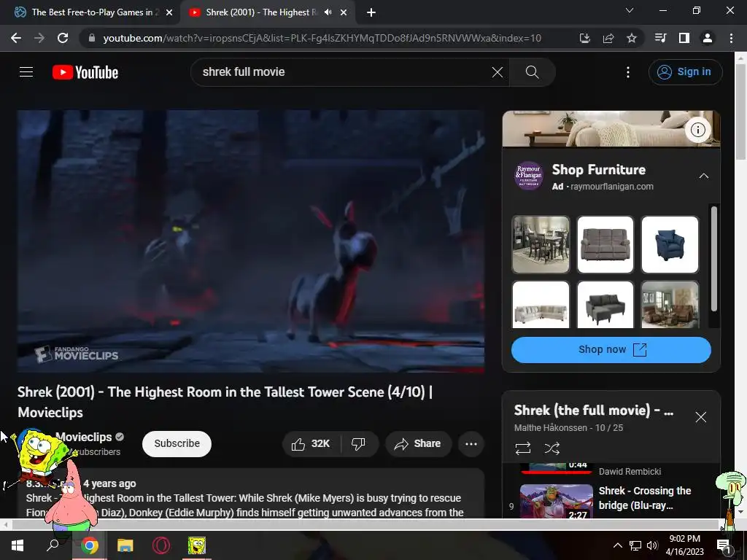Subscribe to Movieclips channel
Screen dimensions: 747x560
[177, 444]
